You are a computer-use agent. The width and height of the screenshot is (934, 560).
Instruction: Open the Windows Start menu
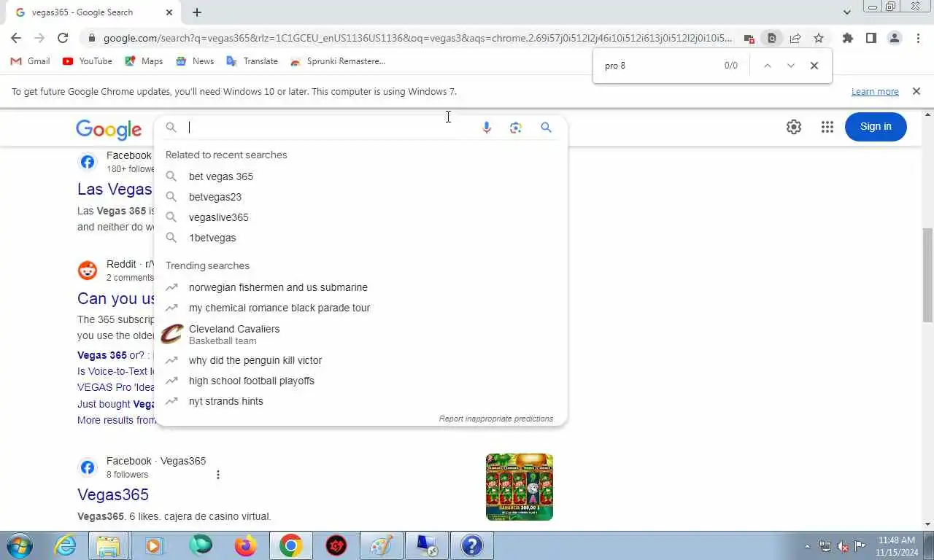pos(19,545)
